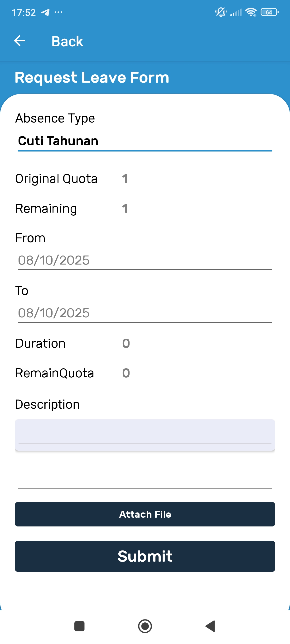
Task: Open the Absence Type dropdown Cuti Tahunan
Action: point(145,141)
